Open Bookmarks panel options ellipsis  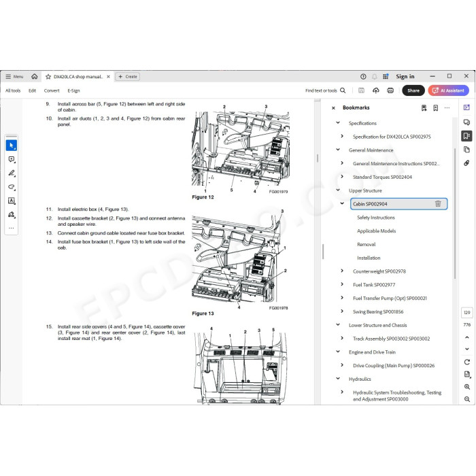tap(447, 107)
